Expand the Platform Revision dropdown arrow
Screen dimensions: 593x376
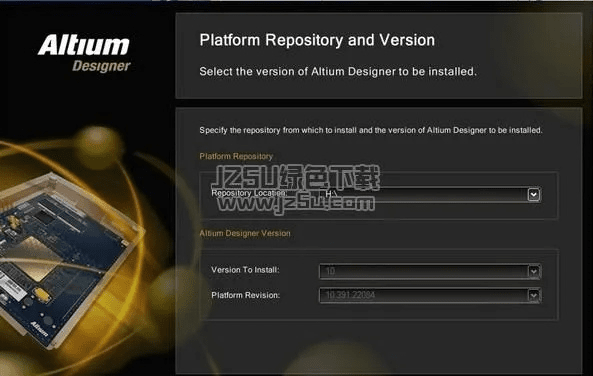pyautogui.click(x=533, y=295)
